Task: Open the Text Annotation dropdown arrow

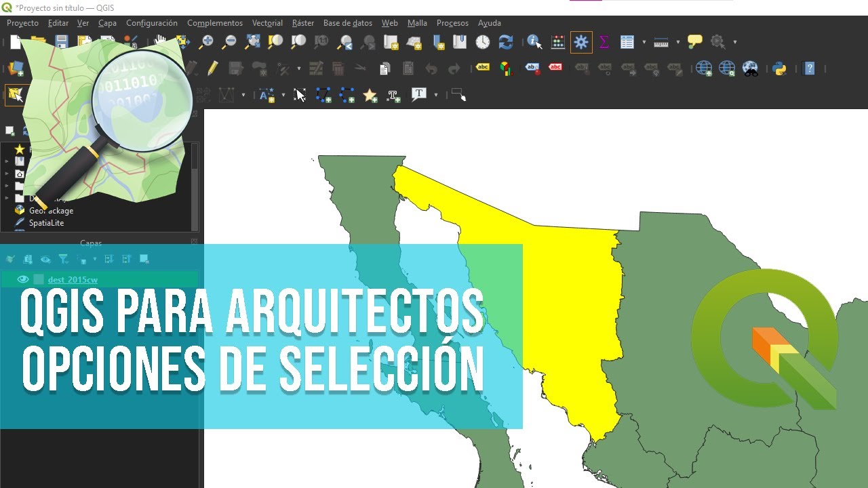Action: pos(436,95)
